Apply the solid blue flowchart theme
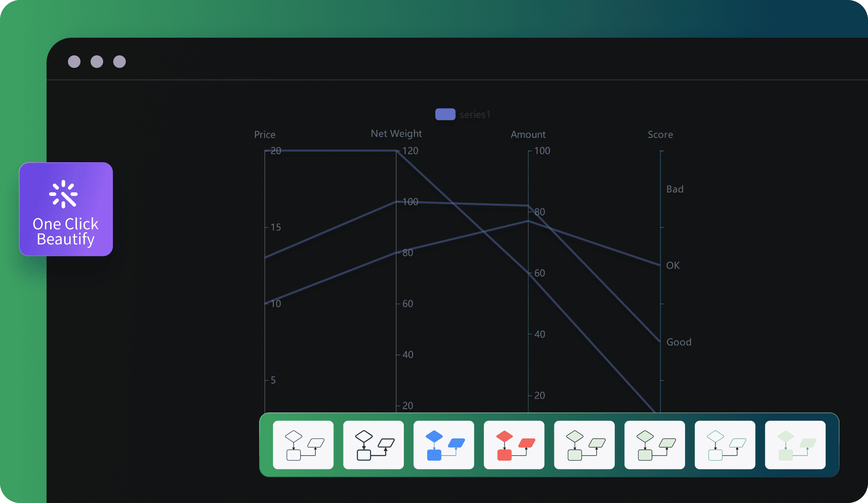This screenshot has height=503, width=868. (x=444, y=445)
